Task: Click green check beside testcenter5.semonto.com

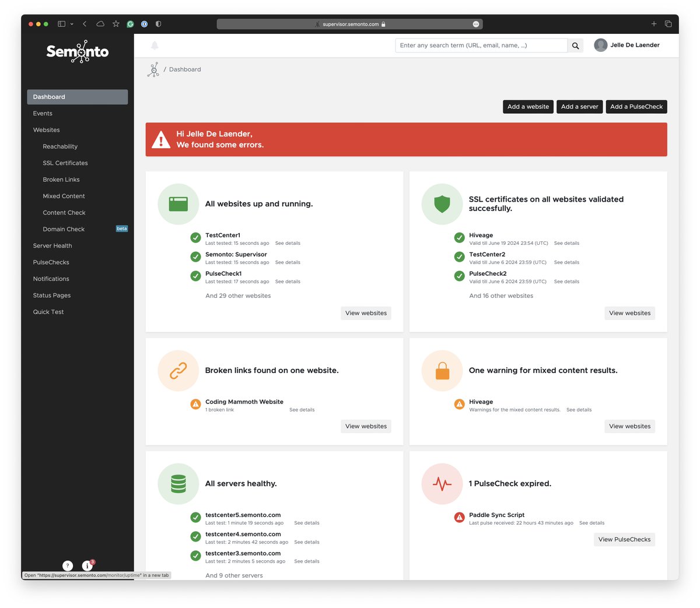Action: pyautogui.click(x=196, y=517)
